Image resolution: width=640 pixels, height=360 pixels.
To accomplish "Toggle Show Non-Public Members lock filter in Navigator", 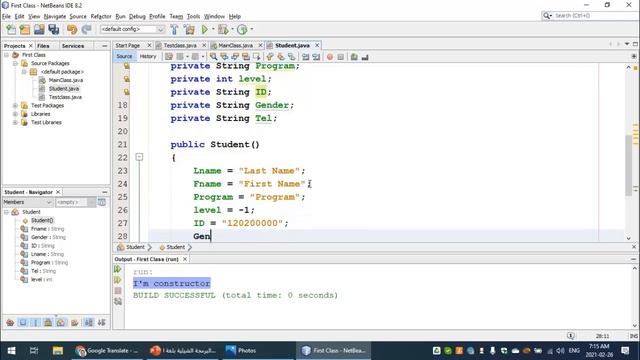I will (48, 322).
